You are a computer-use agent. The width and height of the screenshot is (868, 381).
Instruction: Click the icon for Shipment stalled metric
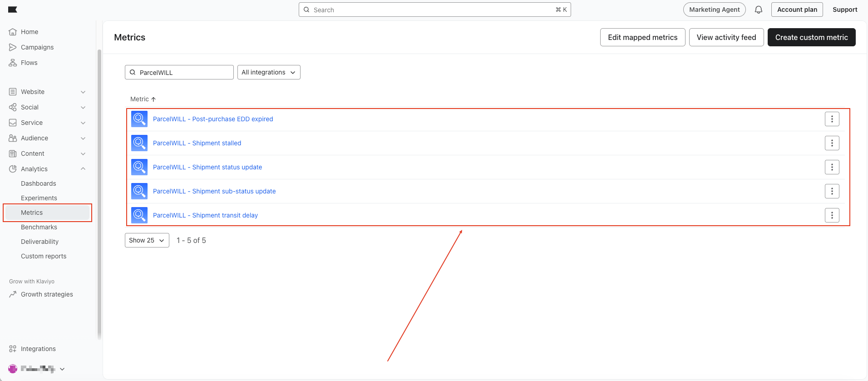[x=139, y=143]
